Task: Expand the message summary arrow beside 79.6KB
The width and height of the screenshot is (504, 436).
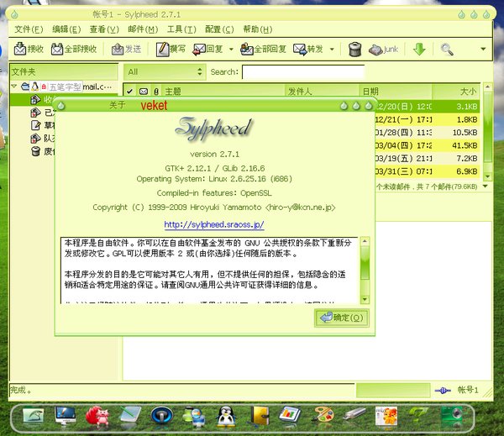Action: click(x=486, y=186)
